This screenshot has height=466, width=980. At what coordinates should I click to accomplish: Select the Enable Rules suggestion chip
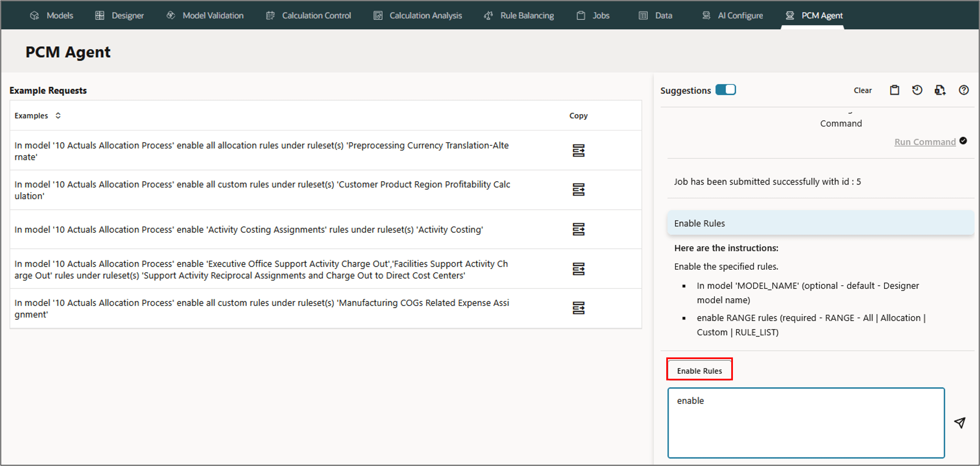click(699, 371)
